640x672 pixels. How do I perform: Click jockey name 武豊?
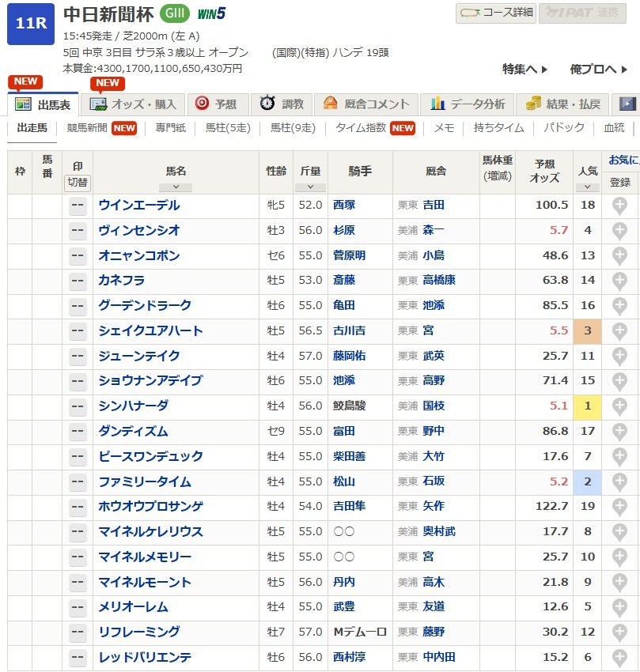point(343,607)
